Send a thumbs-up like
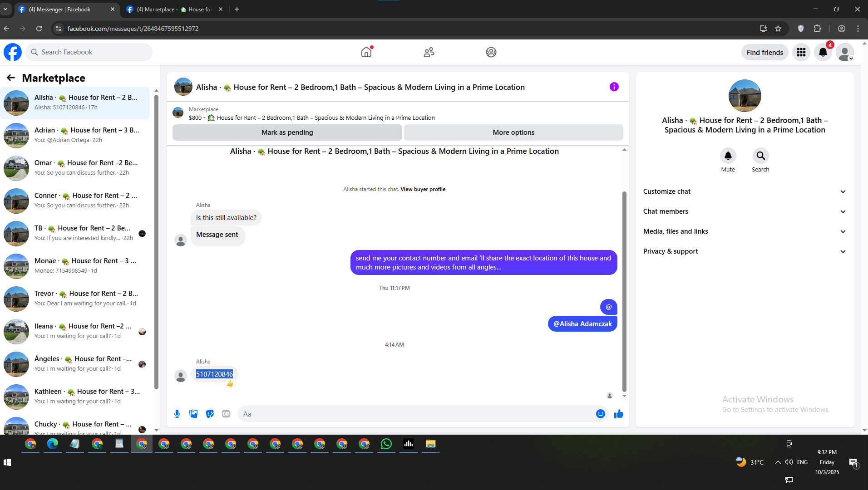The height and width of the screenshot is (490, 868). (x=619, y=414)
